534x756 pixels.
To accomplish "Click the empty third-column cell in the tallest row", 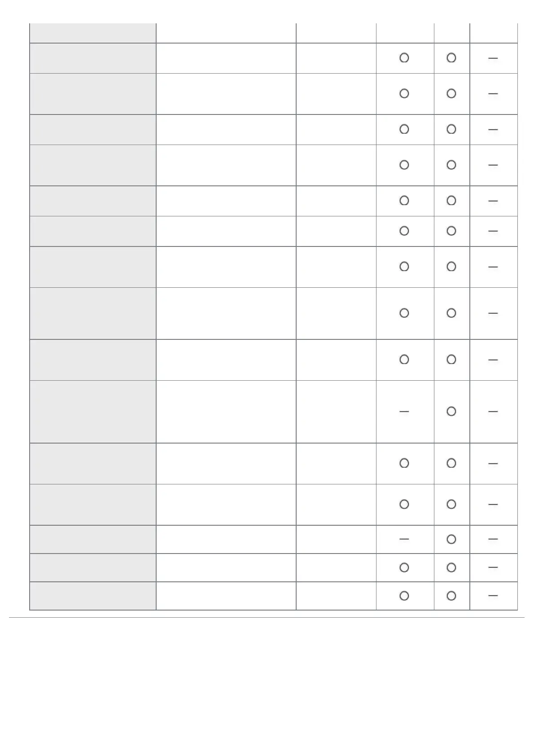I will tap(336, 412).
